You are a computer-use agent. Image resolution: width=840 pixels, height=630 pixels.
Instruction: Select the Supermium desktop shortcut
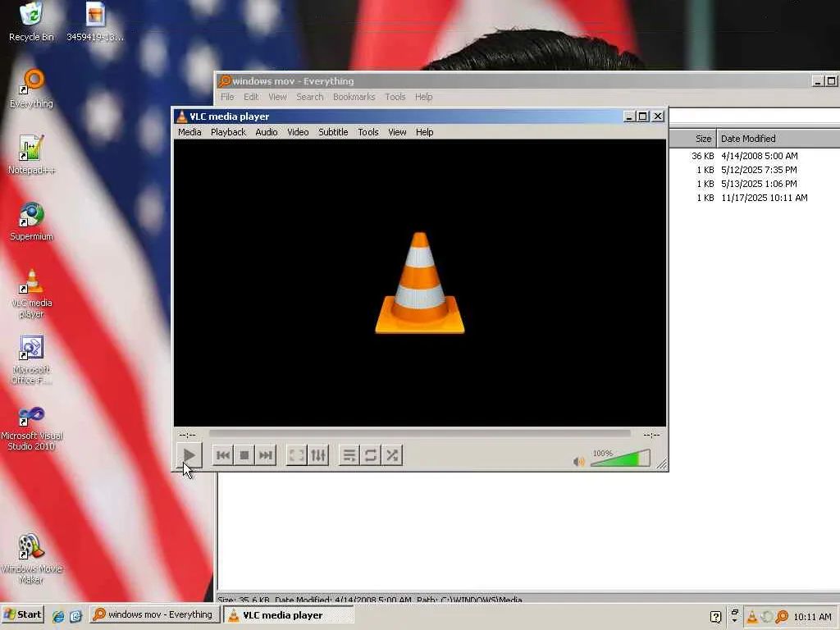[32, 221]
